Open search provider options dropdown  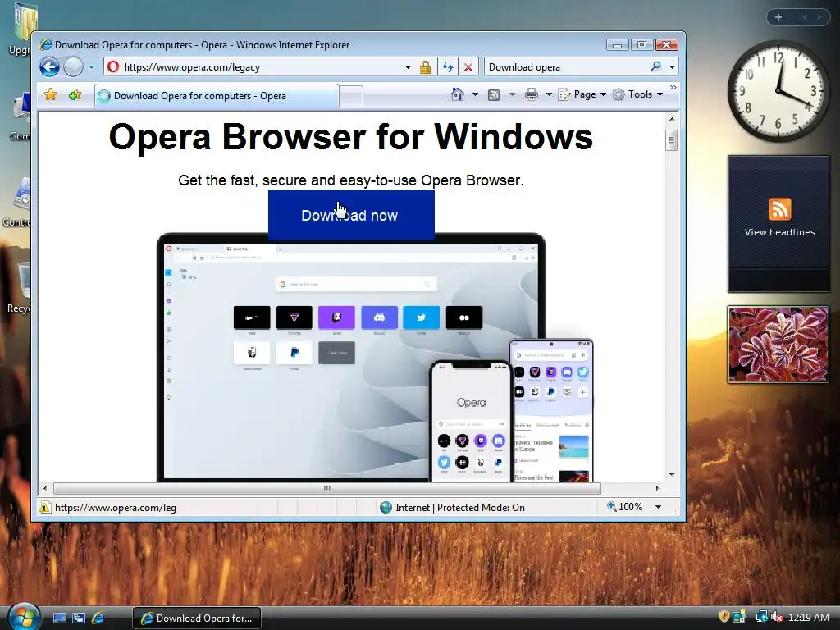coord(672,67)
